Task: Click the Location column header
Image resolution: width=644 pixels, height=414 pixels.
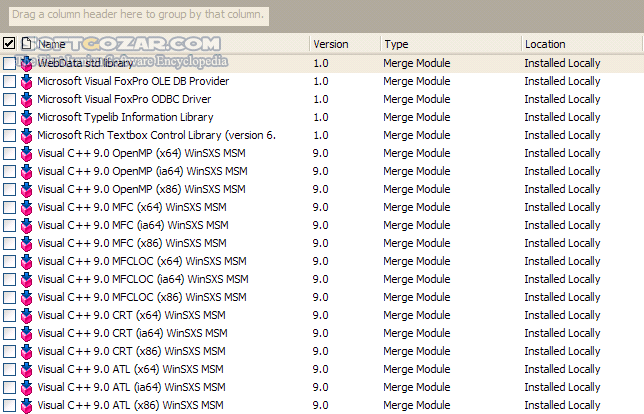Action: (580, 44)
